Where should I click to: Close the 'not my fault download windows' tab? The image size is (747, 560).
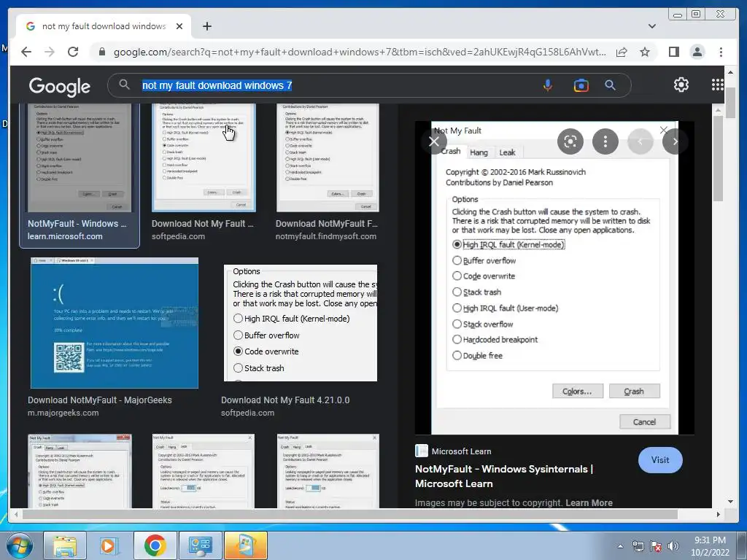[x=179, y=26]
